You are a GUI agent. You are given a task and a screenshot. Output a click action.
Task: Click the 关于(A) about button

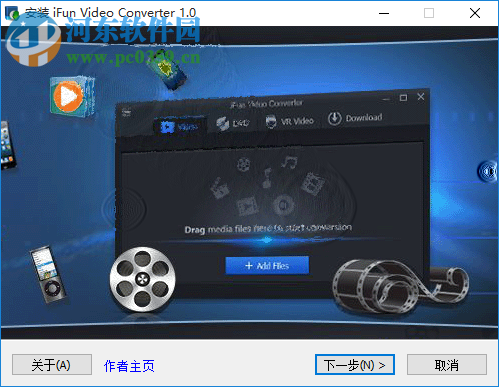[52, 365]
